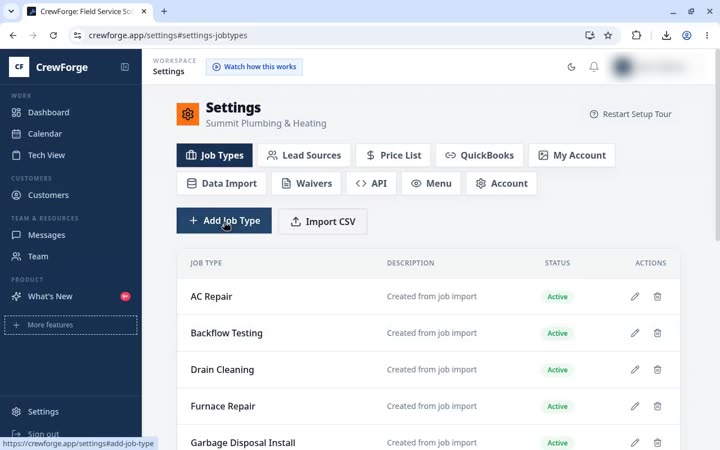View site information icon in address bar

(x=78, y=35)
